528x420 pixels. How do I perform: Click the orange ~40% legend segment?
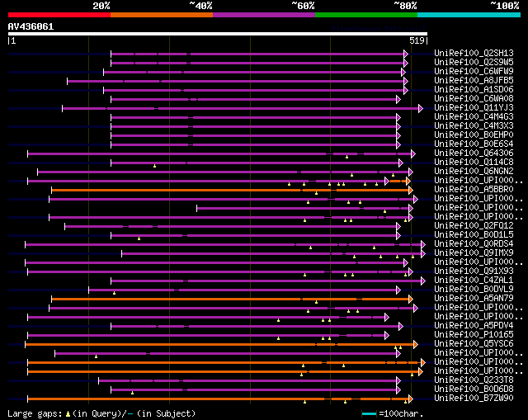tap(162, 15)
